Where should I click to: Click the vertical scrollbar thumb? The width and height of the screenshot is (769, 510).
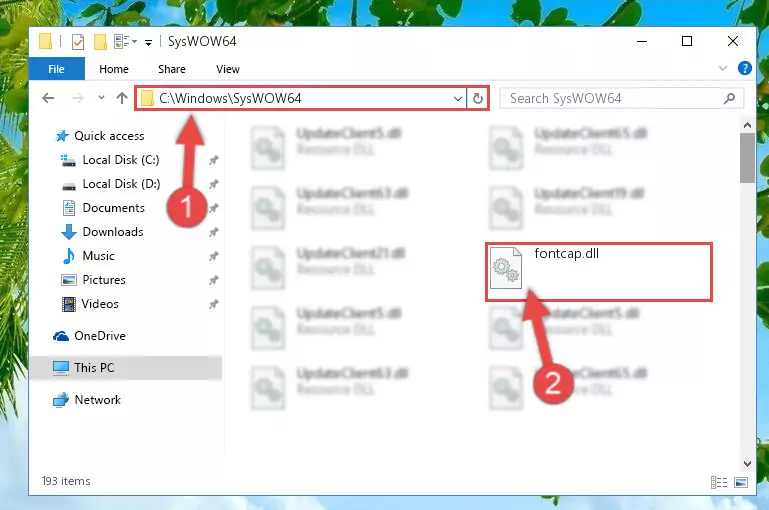tap(747, 158)
